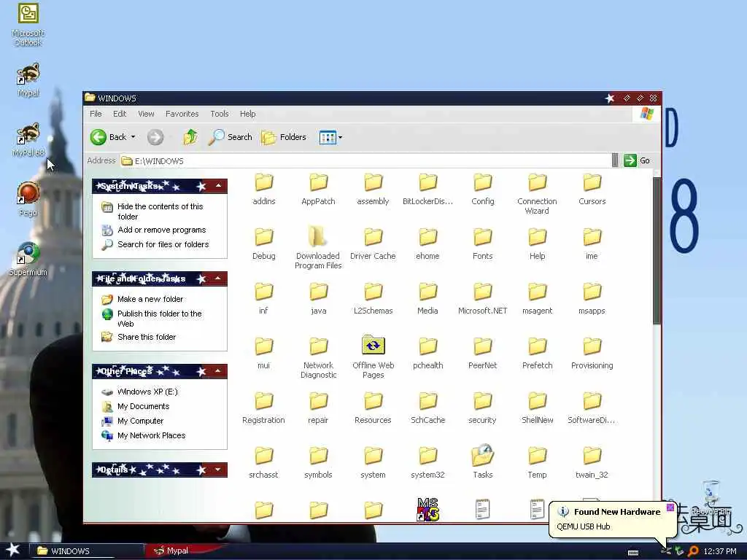The image size is (747, 560).
Task: Click the 12:37 PM taskbar clock
Action: click(x=720, y=551)
